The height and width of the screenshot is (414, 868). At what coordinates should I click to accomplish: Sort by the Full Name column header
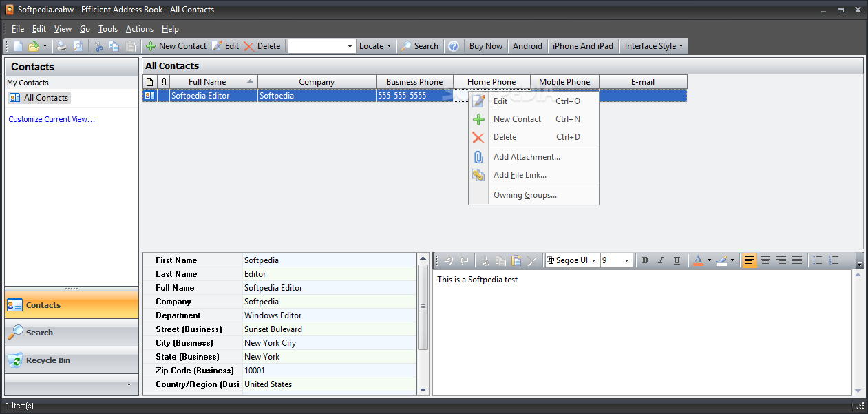(x=214, y=82)
